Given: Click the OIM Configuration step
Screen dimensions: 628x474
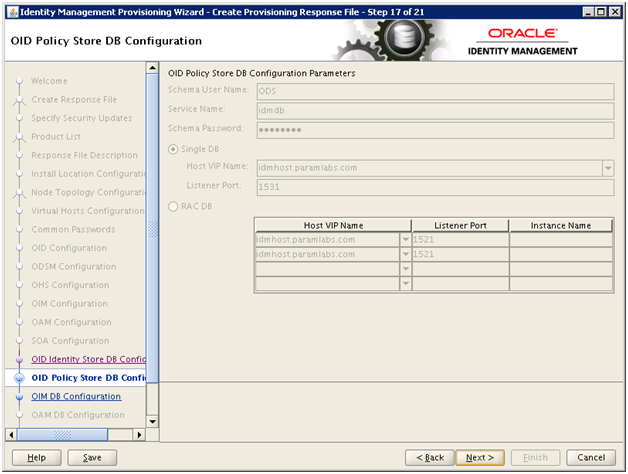Looking at the screenshot, I should coord(69,304).
